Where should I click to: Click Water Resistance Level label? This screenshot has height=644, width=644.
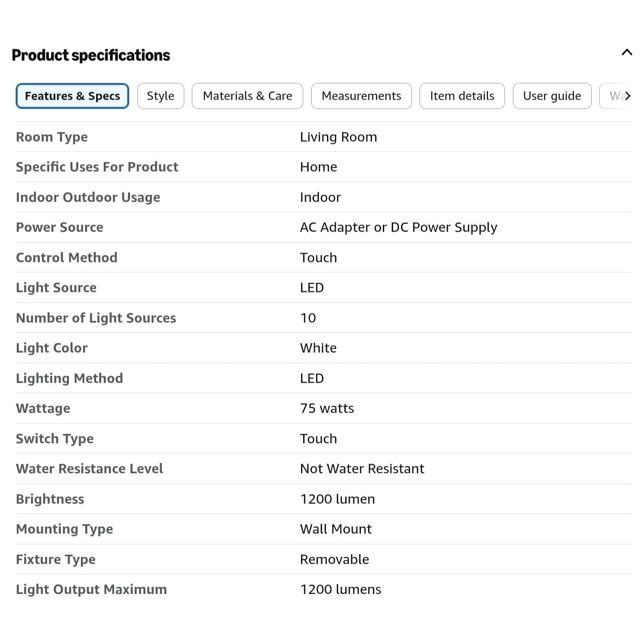coord(89,469)
